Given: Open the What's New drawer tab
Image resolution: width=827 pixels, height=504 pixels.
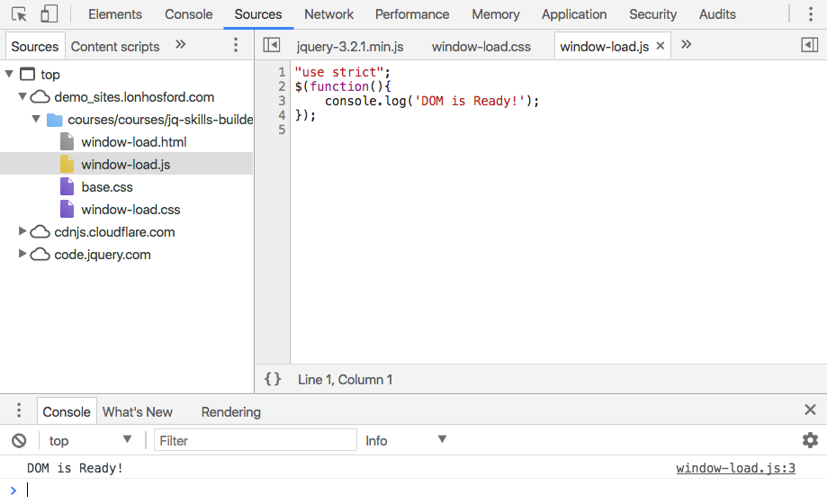Looking at the screenshot, I should (x=137, y=411).
